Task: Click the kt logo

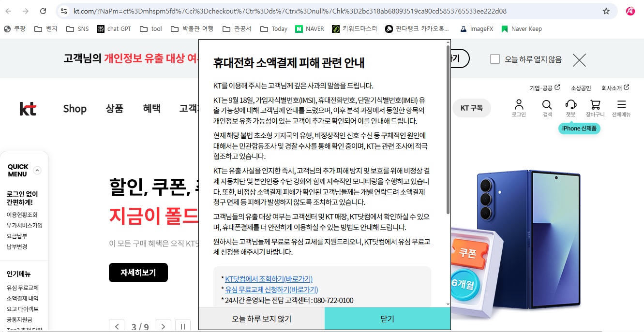Action: [x=28, y=109]
